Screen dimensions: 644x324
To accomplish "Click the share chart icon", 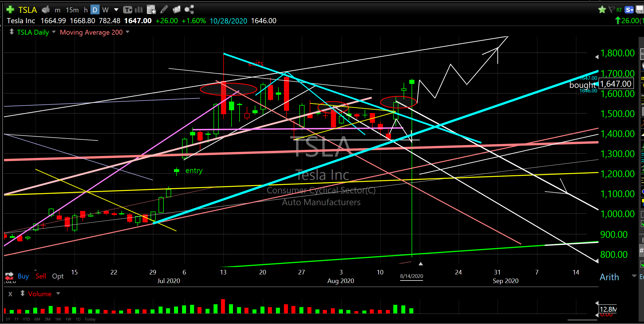I will 189,10.
